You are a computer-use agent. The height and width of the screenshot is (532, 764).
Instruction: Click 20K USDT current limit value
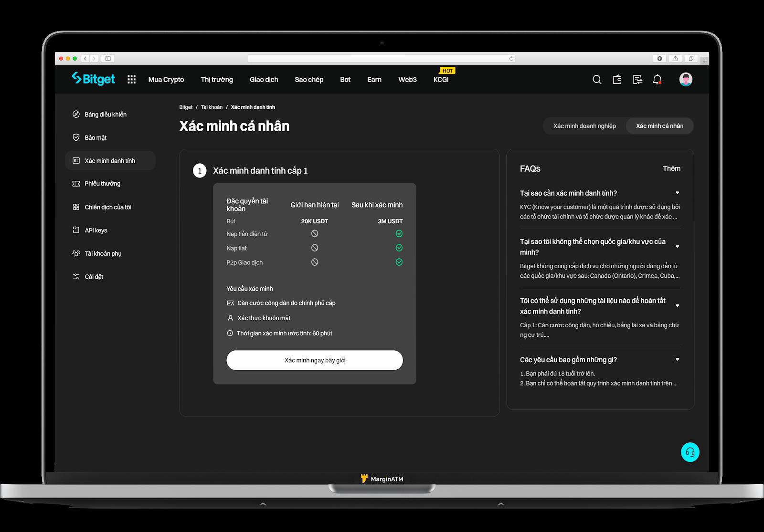tap(315, 221)
